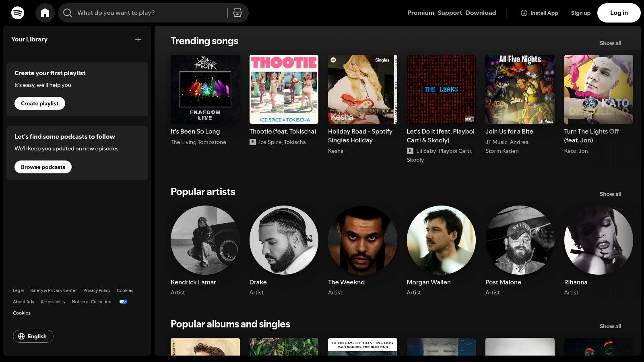The width and height of the screenshot is (644, 362).
Task: Click the globe icon on English button
Action: click(21, 336)
